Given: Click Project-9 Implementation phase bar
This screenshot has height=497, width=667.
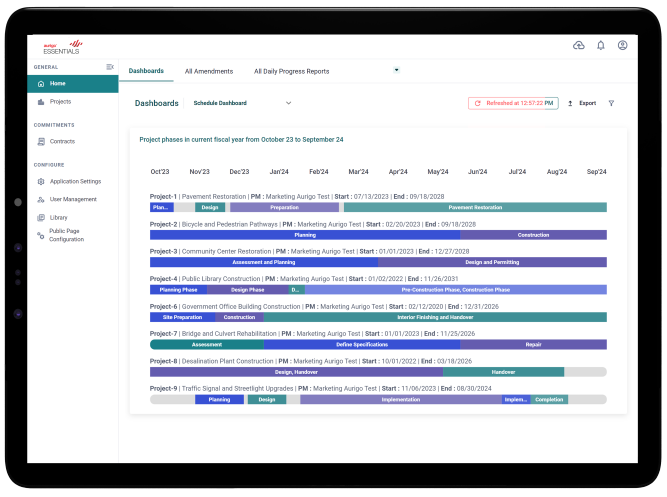Looking at the screenshot, I should pyautogui.click(x=400, y=399).
